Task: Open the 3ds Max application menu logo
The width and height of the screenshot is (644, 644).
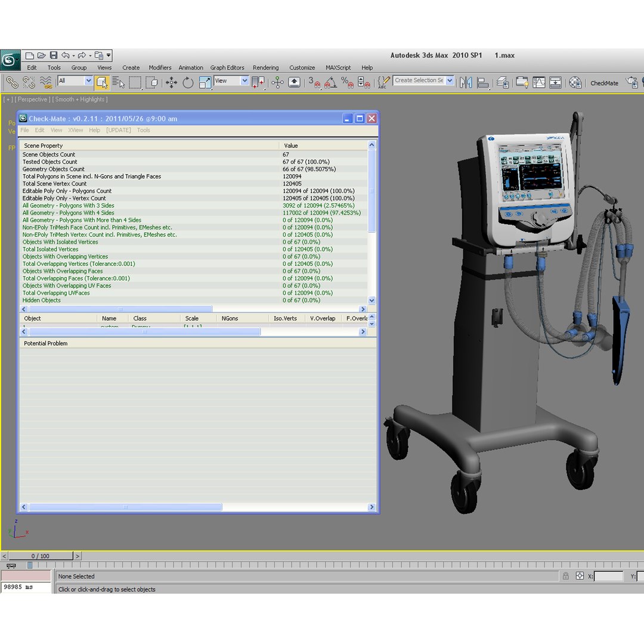Action: click(10, 60)
